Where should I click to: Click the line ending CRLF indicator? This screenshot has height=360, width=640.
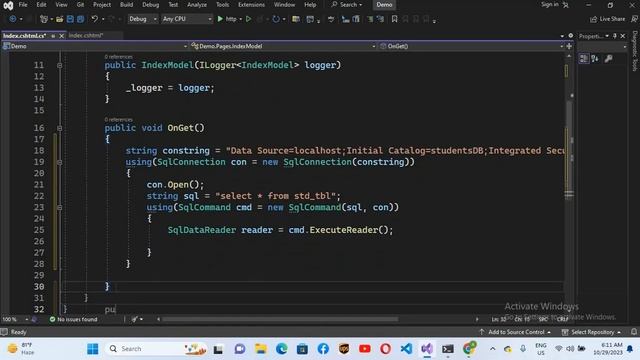coord(562,319)
